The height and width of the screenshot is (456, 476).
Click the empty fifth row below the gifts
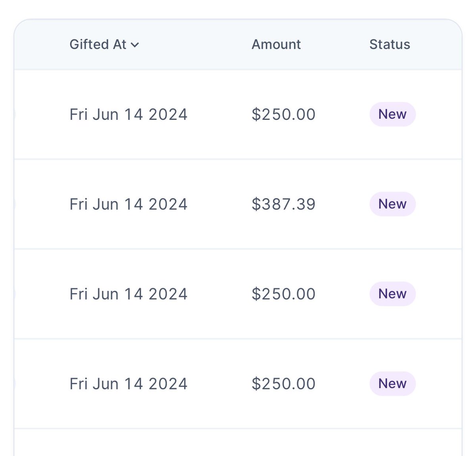click(238, 443)
